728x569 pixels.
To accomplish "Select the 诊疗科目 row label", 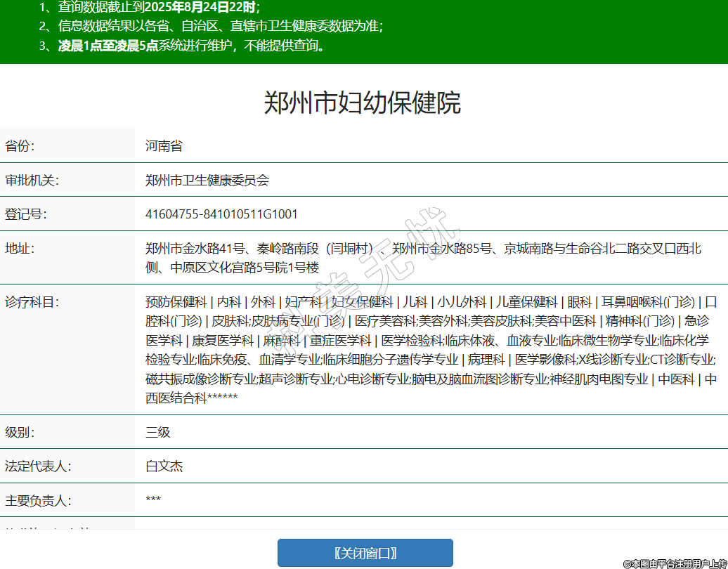I will 32,302.
